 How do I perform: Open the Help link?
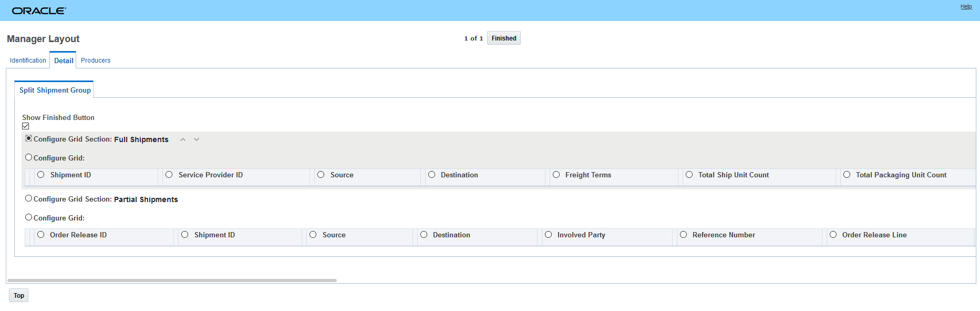(966, 7)
